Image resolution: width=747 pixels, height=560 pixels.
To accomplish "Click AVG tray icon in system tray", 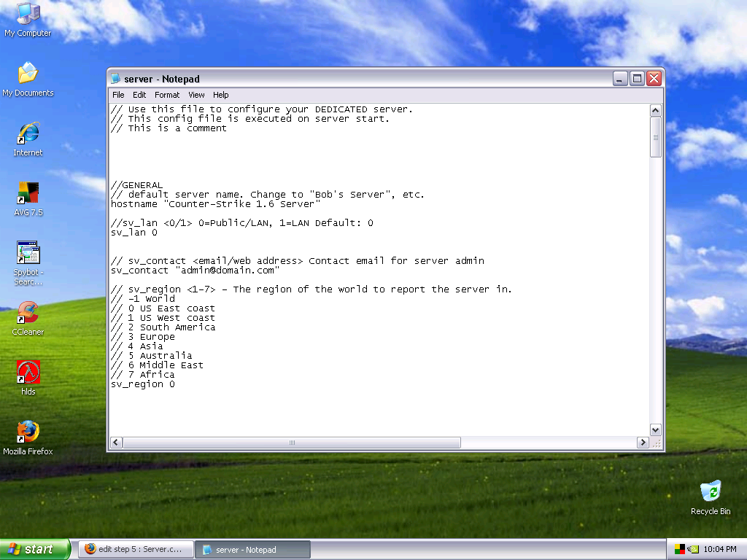I will pyautogui.click(x=679, y=549).
